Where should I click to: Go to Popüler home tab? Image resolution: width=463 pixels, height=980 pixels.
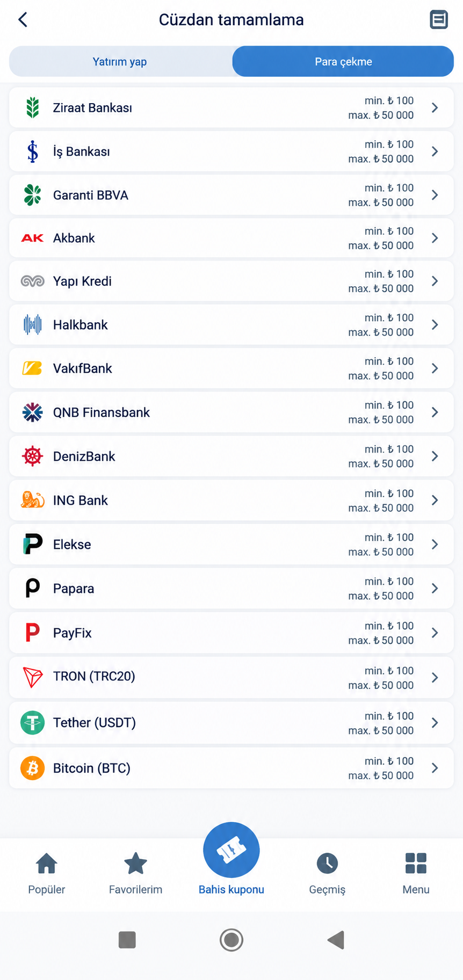[x=47, y=874]
